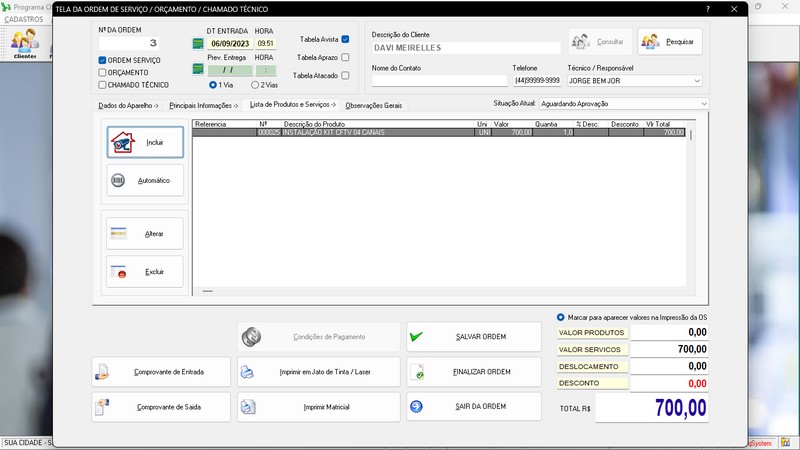This screenshot has height=450, width=800.
Task: Click the Telefone field
Action: (537, 81)
